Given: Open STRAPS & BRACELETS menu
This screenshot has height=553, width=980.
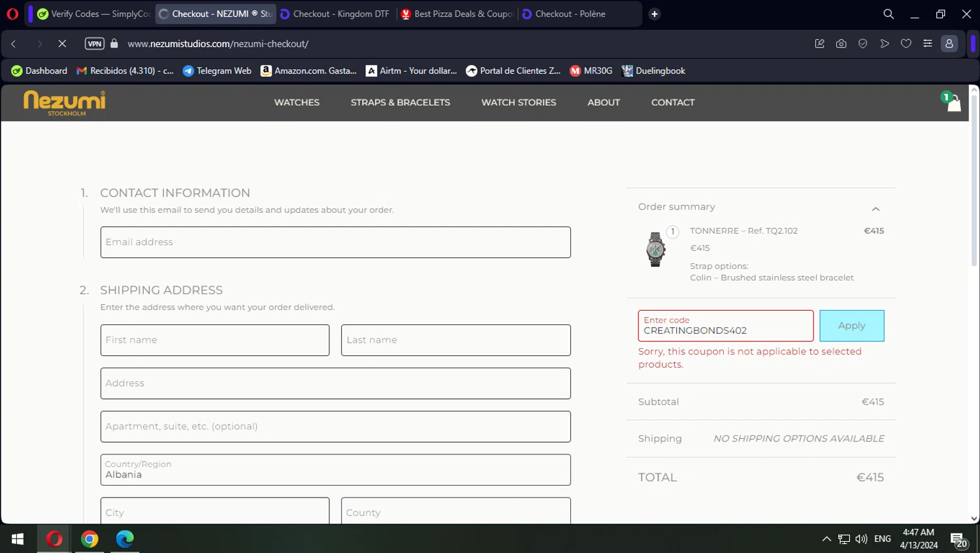Looking at the screenshot, I should pyautogui.click(x=400, y=103).
